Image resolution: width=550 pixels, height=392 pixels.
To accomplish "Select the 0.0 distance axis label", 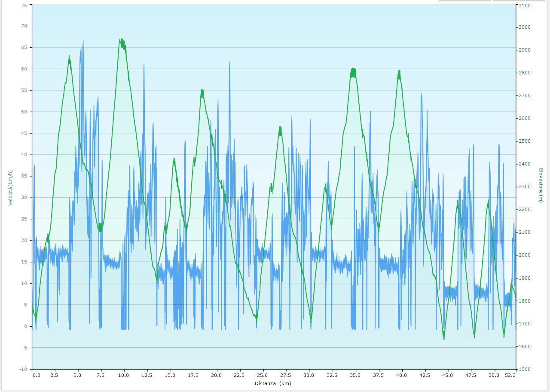I will point(37,375).
